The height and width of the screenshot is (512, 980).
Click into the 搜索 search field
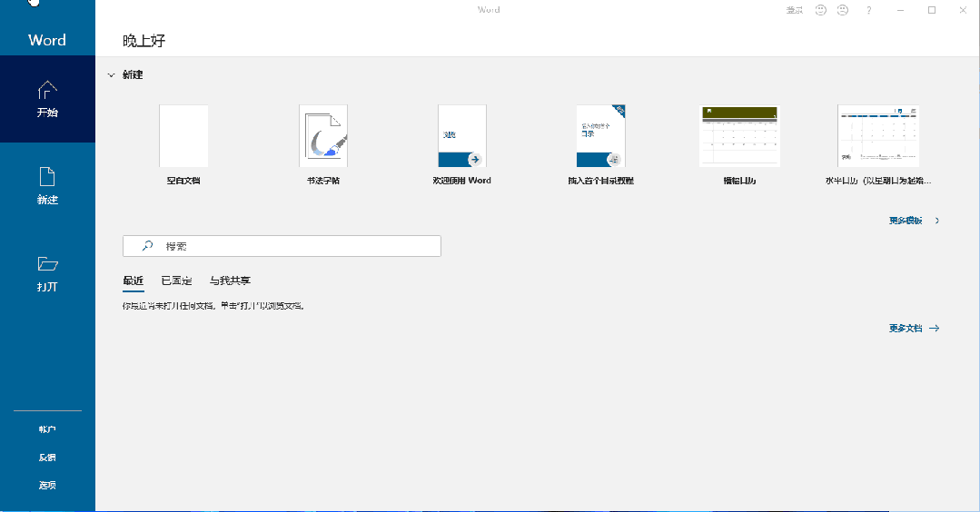(282, 246)
